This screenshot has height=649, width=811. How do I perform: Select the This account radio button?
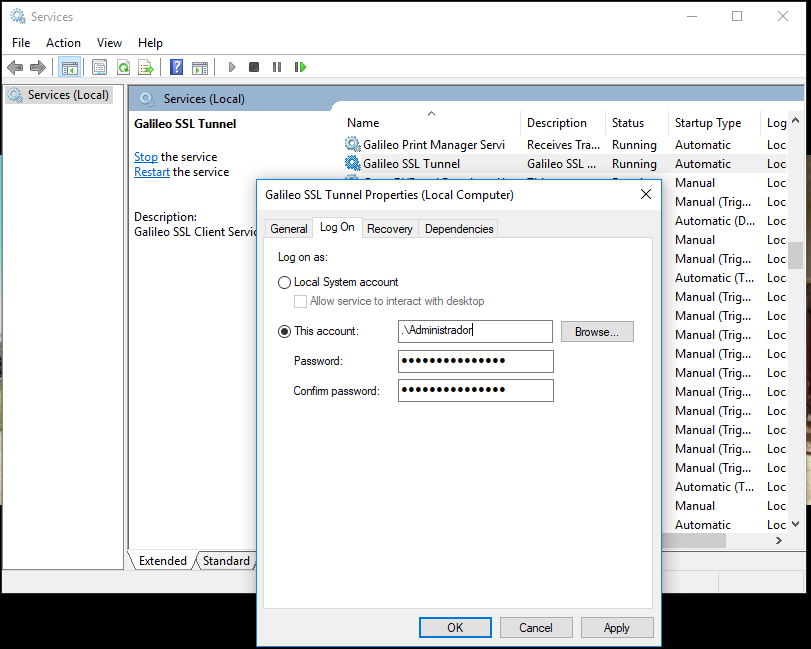(x=284, y=331)
